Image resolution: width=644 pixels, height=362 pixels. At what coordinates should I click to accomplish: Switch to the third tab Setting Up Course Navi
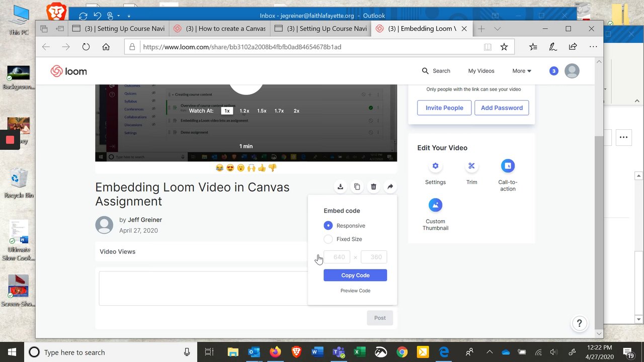(x=321, y=29)
